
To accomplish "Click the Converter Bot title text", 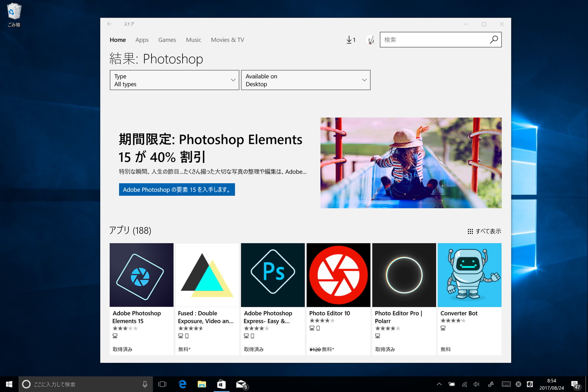I will click(x=459, y=313).
